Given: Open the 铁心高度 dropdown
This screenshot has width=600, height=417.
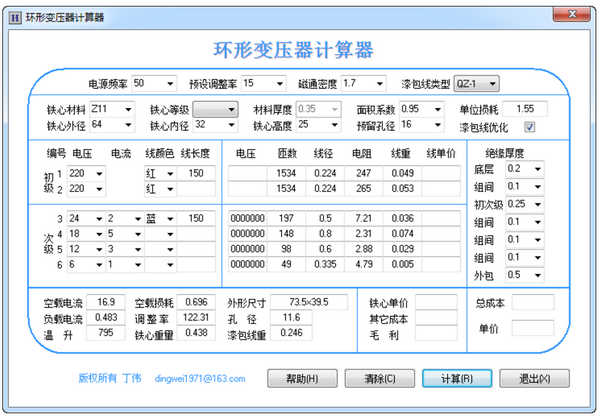Looking at the screenshot, I should [335, 125].
